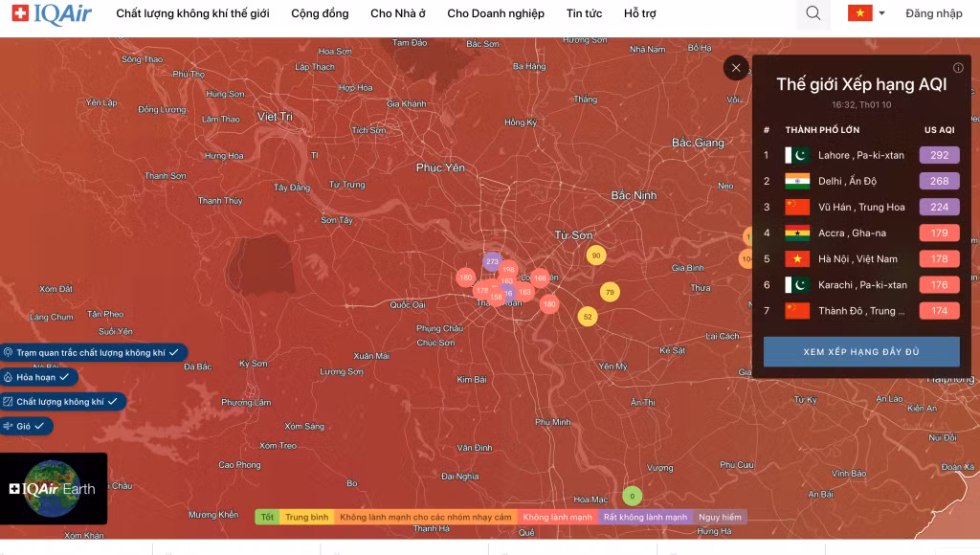Click XEM XẾP HẠNG ĐẦY ĐỦ button
The height and width of the screenshot is (555, 980).
(861, 352)
